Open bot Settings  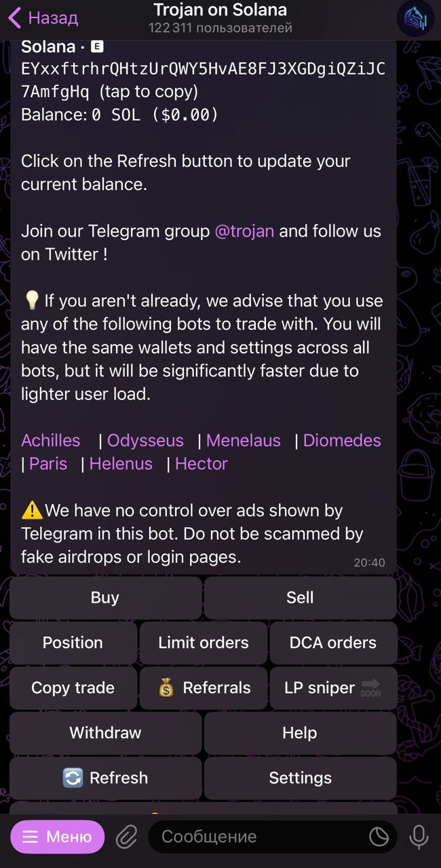pyautogui.click(x=301, y=778)
